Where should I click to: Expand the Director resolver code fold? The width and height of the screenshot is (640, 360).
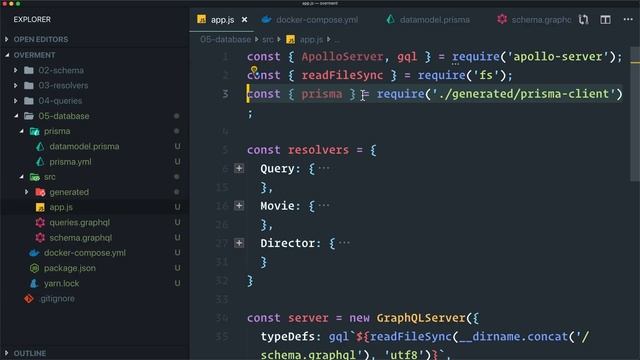[x=239, y=243]
